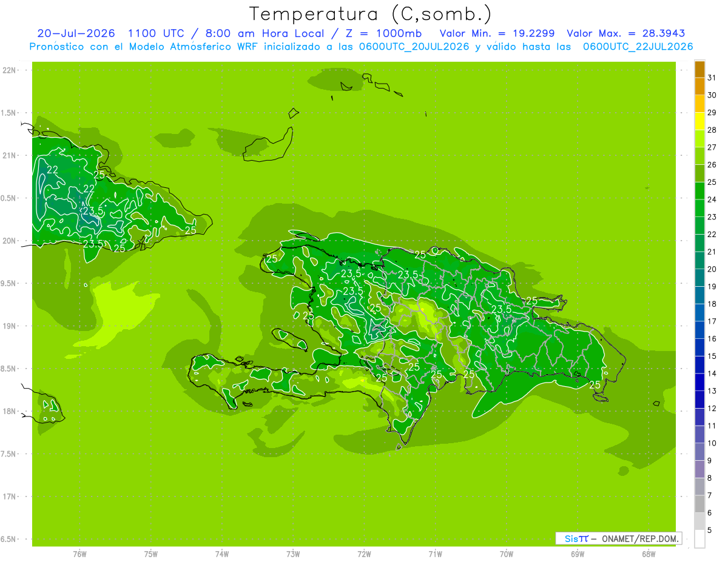Click the 72W longitude axis label

pyautogui.click(x=364, y=554)
